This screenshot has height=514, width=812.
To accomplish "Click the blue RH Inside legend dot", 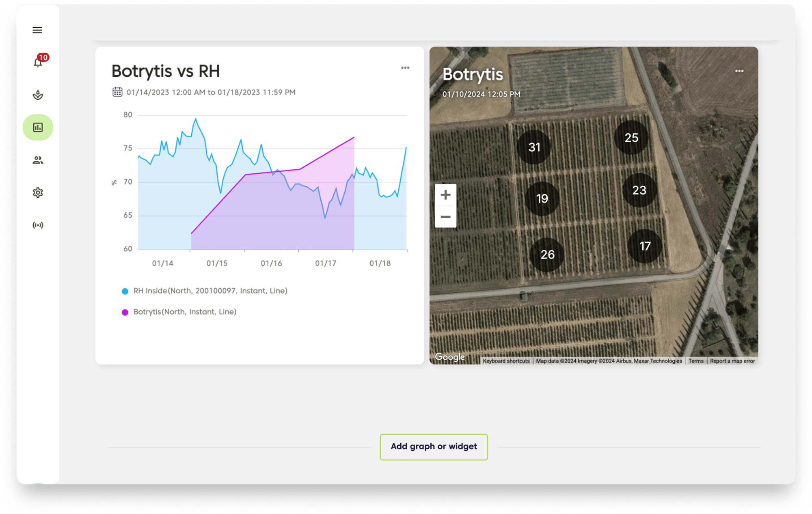I will point(125,291).
